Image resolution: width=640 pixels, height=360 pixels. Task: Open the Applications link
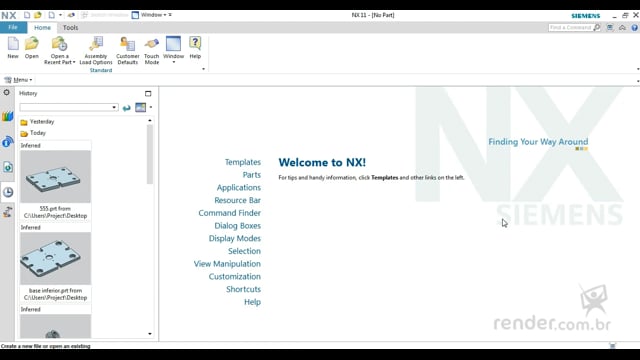(x=239, y=187)
